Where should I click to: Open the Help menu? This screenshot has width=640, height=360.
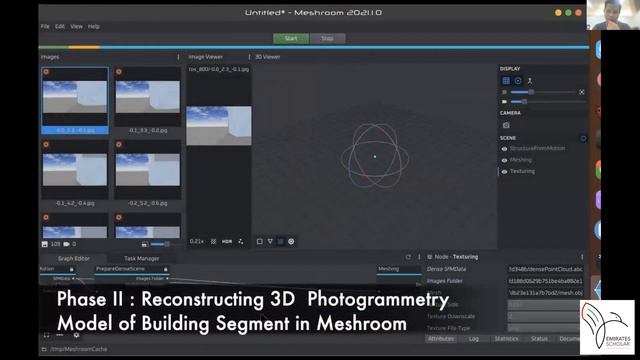coord(93,27)
